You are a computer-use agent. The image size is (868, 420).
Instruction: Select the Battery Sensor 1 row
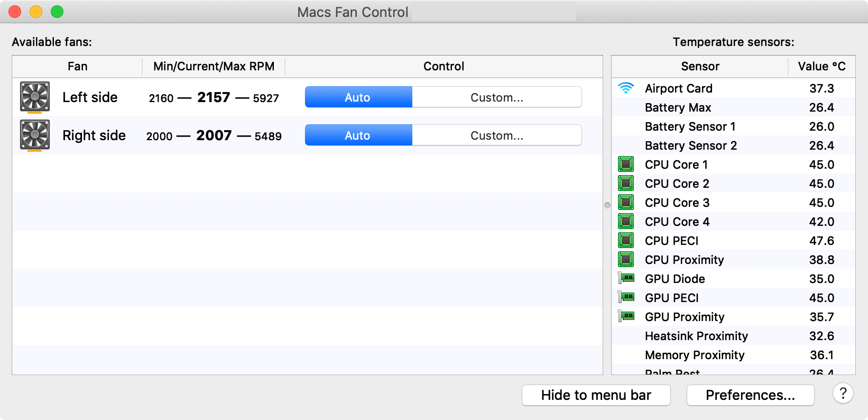733,126
